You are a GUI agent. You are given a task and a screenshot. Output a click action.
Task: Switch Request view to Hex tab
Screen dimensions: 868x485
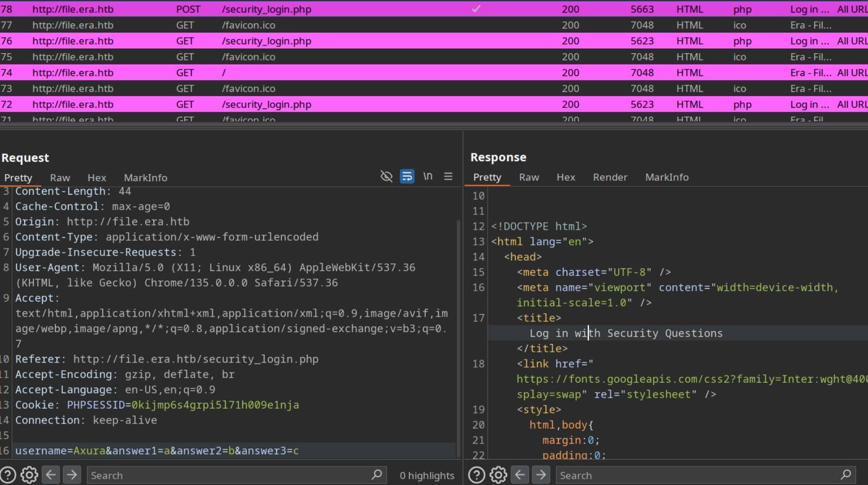tap(97, 178)
